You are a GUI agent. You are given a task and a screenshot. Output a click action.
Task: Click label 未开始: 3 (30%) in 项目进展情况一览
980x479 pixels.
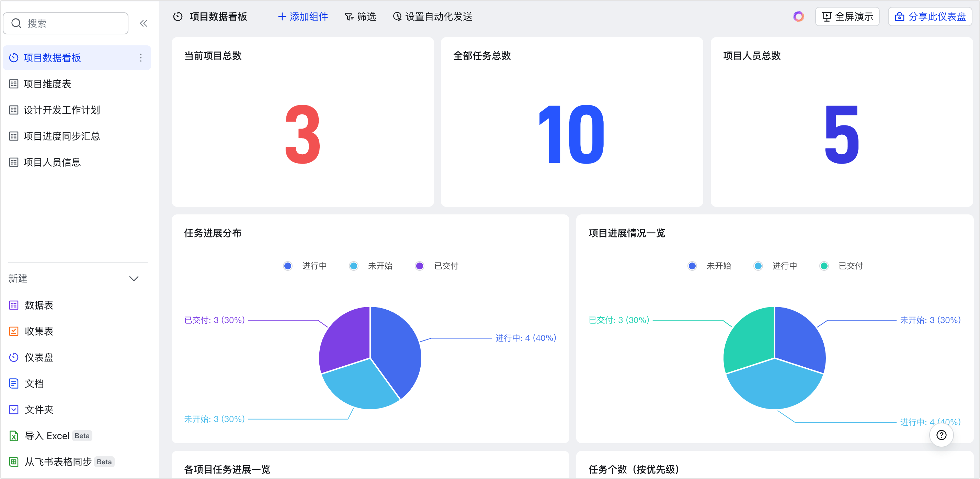pos(930,320)
